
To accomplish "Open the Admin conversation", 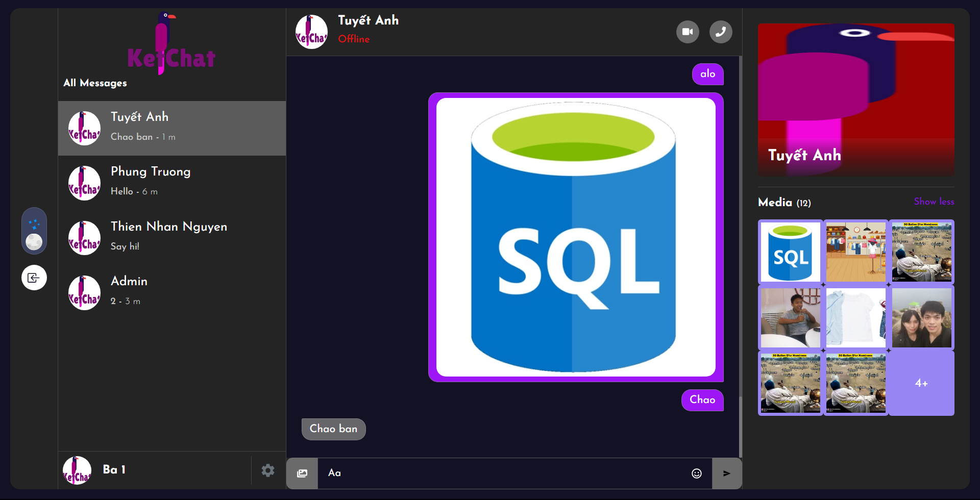I will [172, 292].
